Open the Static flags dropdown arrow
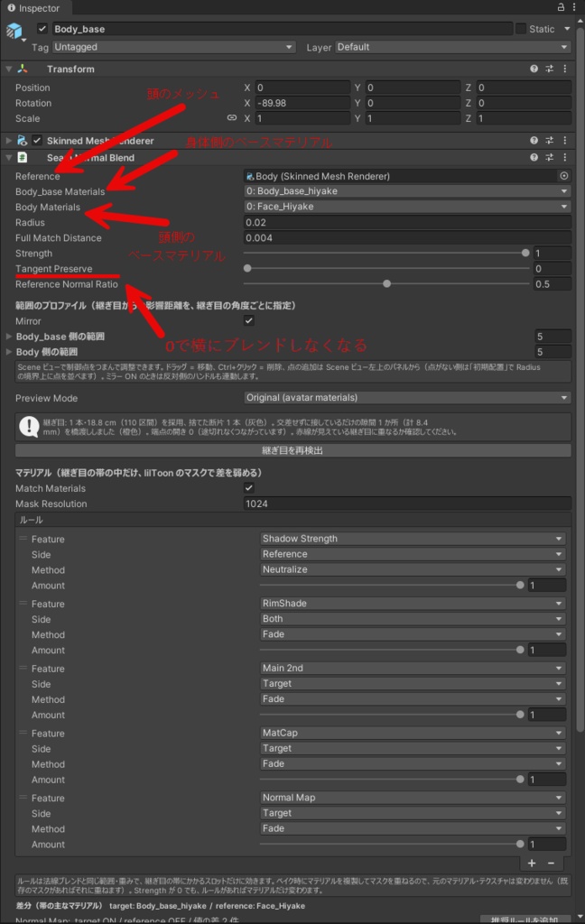585x924 pixels. click(x=567, y=28)
